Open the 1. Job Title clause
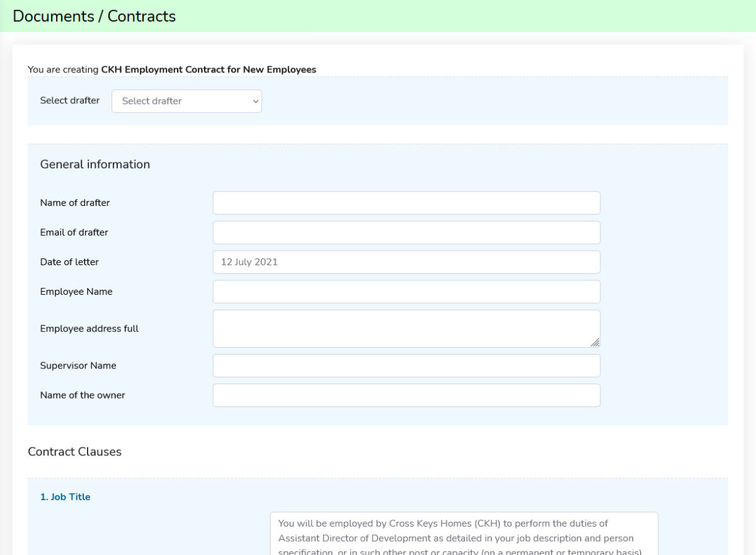Viewport: 756px width, 555px height. (x=65, y=496)
